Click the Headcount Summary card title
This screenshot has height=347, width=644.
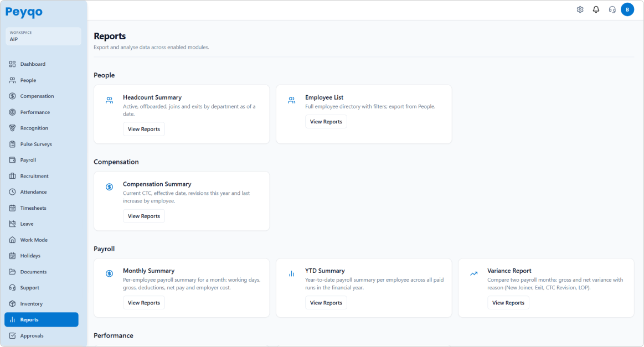[x=152, y=97]
